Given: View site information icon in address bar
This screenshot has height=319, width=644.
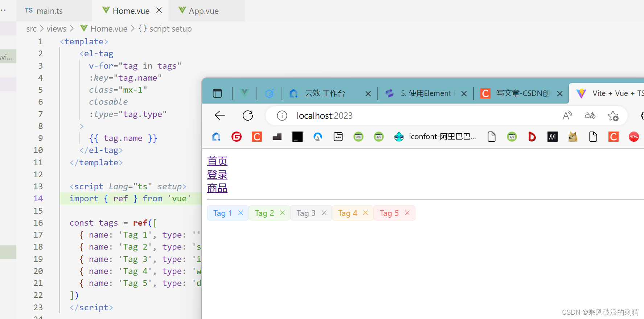Looking at the screenshot, I should point(282,116).
